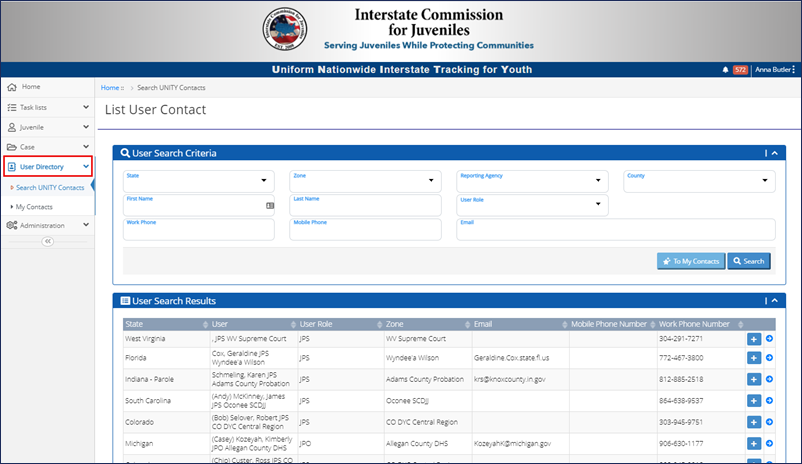Open South Carolina row details arrow
This screenshot has width=802, height=464.
point(769,401)
